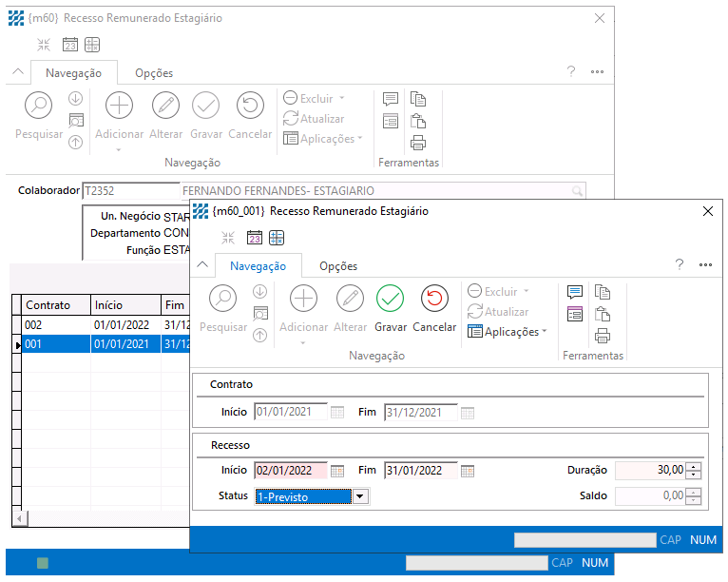Click the red Cancelar undo icon

point(434,299)
